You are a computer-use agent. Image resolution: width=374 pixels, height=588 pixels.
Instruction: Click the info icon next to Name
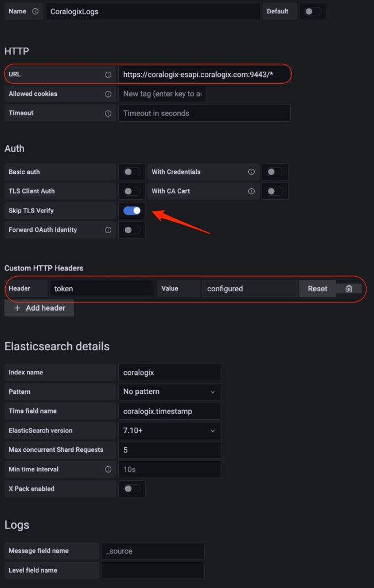[x=35, y=11]
